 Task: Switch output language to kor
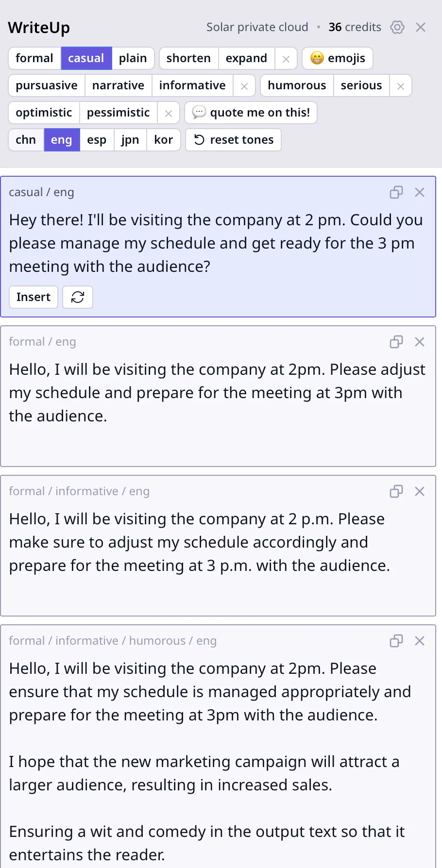[163, 140]
